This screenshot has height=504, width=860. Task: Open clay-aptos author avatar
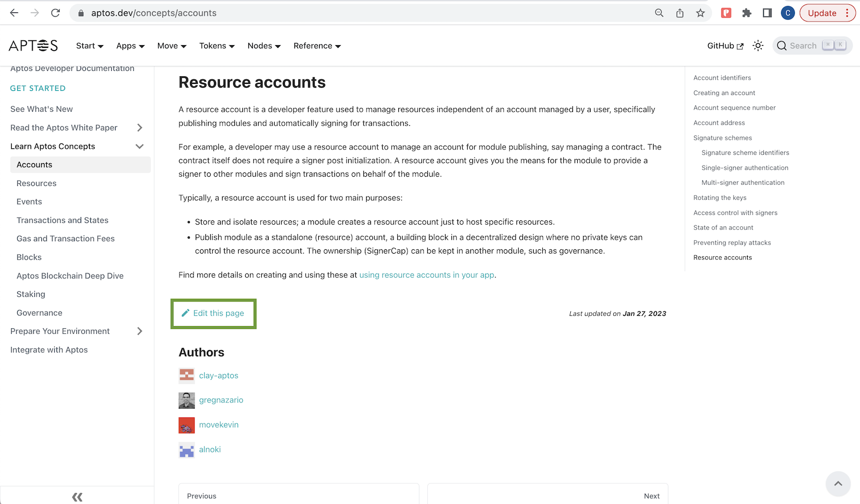coord(187,376)
